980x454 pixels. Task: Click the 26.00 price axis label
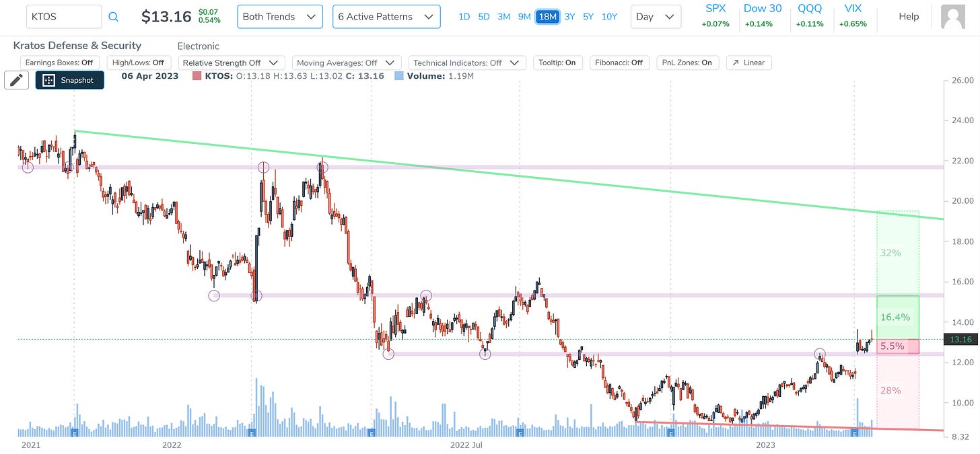click(962, 80)
